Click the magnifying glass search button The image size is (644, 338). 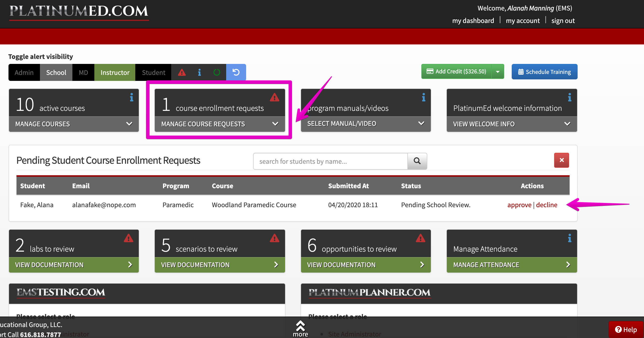point(417,161)
